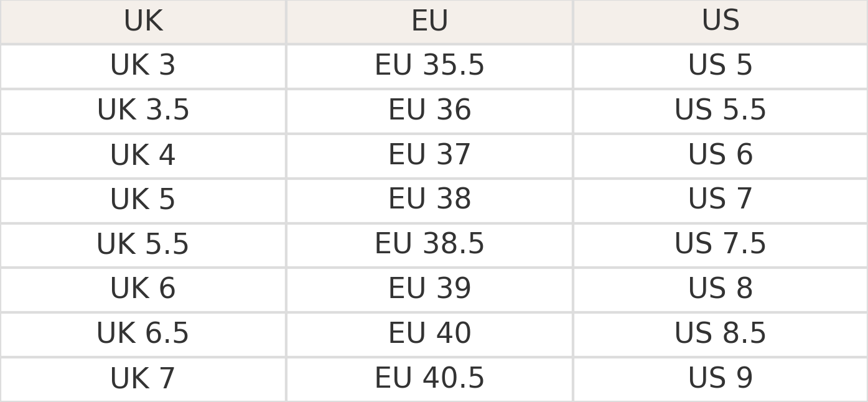Screen dimensions: 868x402
Task: Click the UK 5.5 cell
Action: (143, 245)
